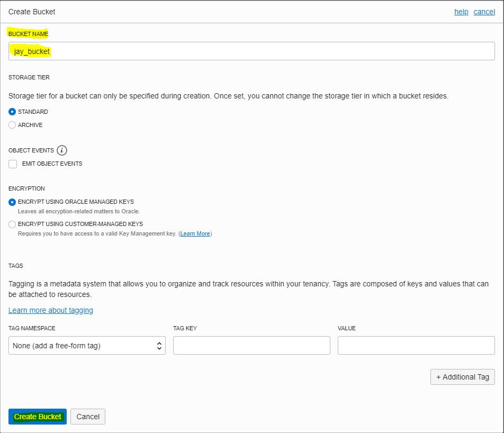This screenshot has height=433, width=504.
Task: Select the Archive storage tier
Action: (x=12, y=125)
